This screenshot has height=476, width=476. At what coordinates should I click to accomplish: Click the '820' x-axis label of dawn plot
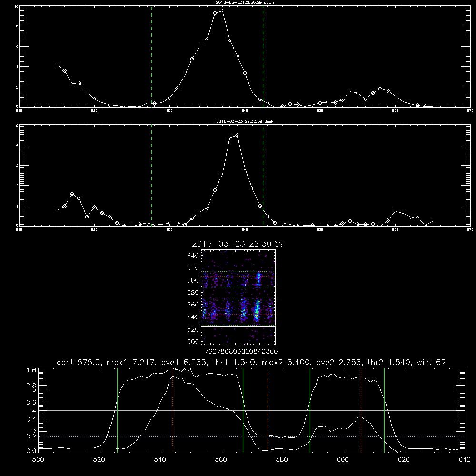94,111
